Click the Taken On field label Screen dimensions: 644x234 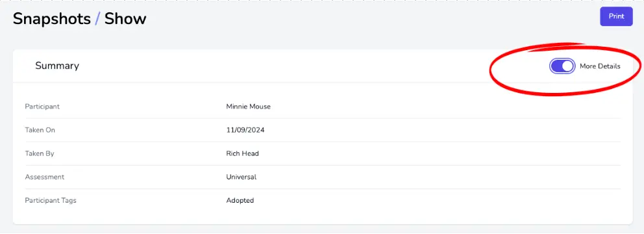coord(40,130)
